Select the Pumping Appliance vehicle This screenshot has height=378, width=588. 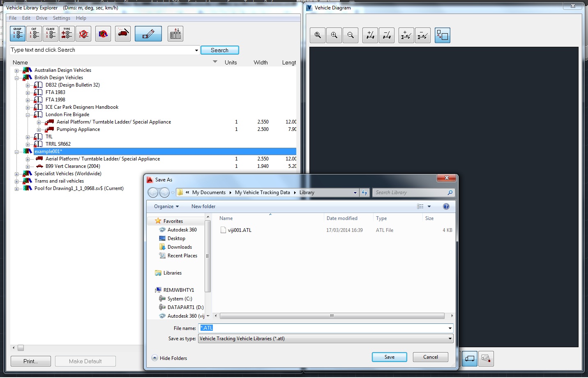[x=78, y=129]
